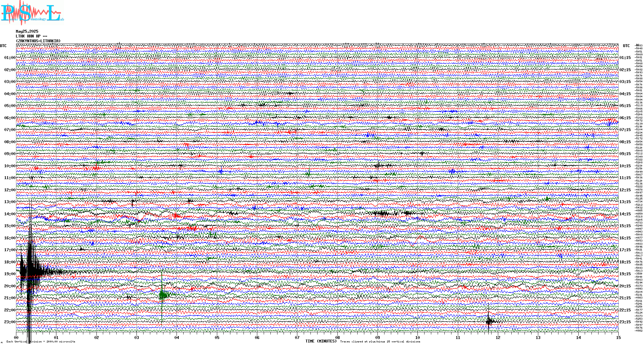Click the 11:00 hour label on left axis

10,178
